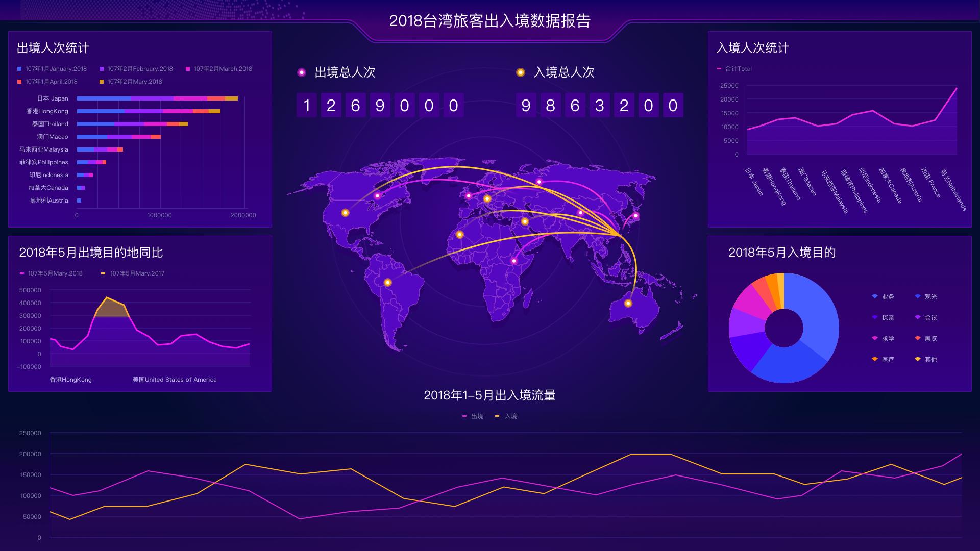This screenshot has width=980, height=551.
Task: Click the 美国United States of America label
Action: (x=175, y=379)
